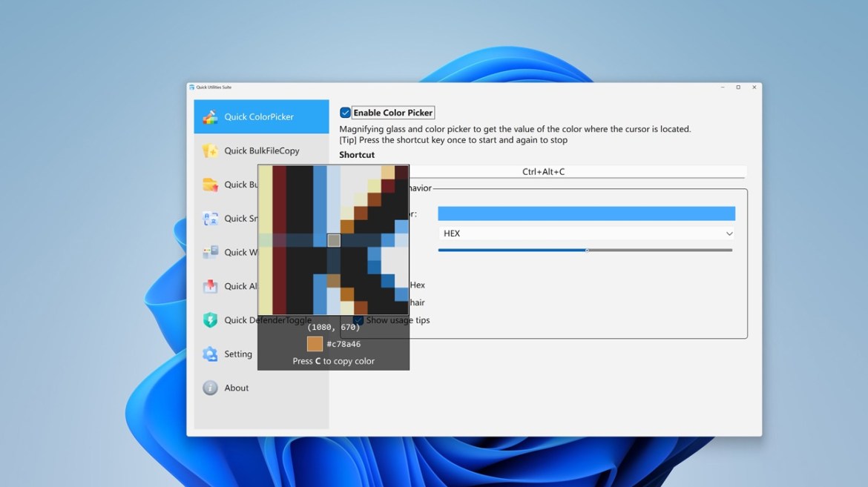The height and width of the screenshot is (487, 868).
Task: Click the About info icon
Action: tap(212, 388)
